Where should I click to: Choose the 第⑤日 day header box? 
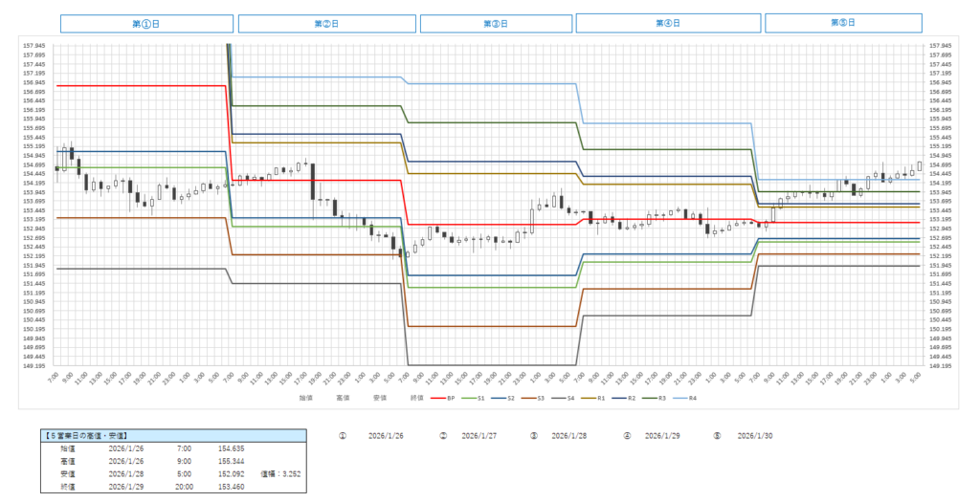843,23
